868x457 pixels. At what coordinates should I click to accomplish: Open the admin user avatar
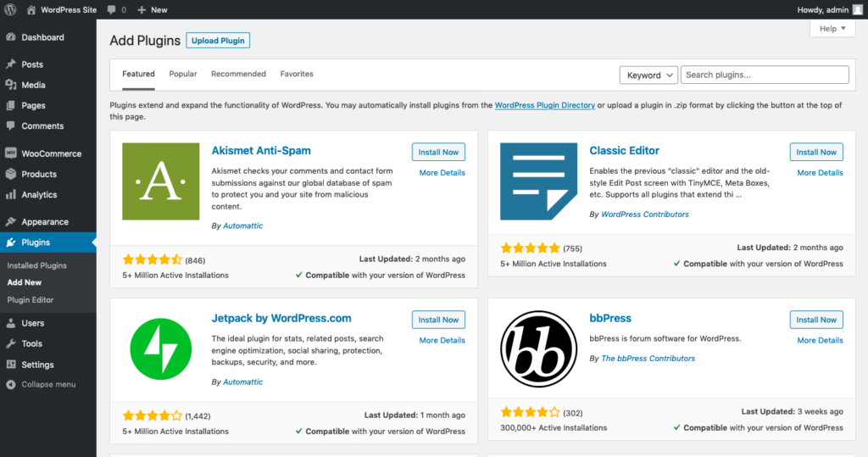(858, 9)
